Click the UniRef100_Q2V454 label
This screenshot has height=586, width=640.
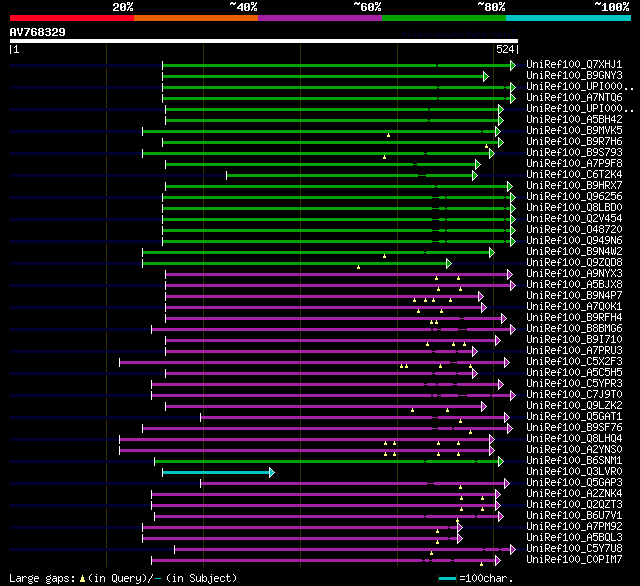pos(574,218)
